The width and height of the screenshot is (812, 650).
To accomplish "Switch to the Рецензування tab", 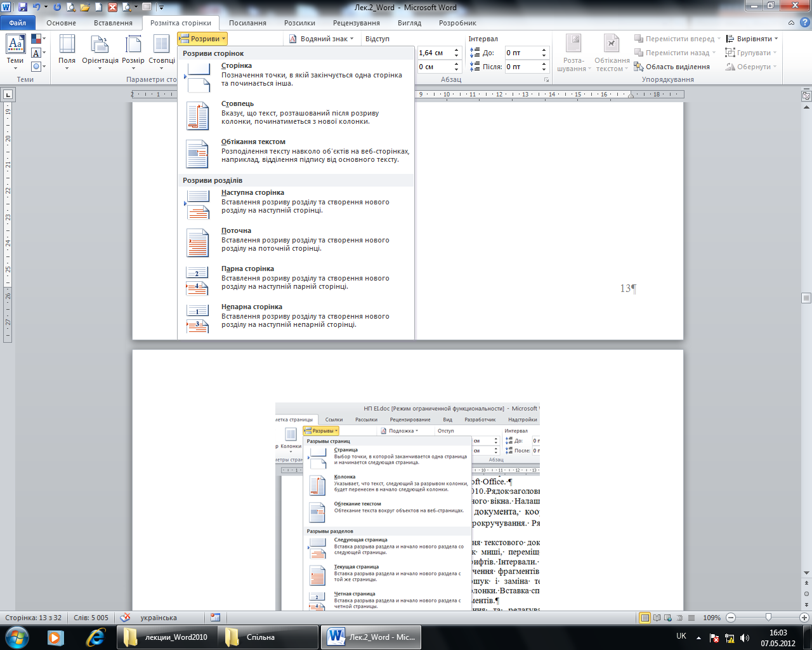I will point(356,23).
